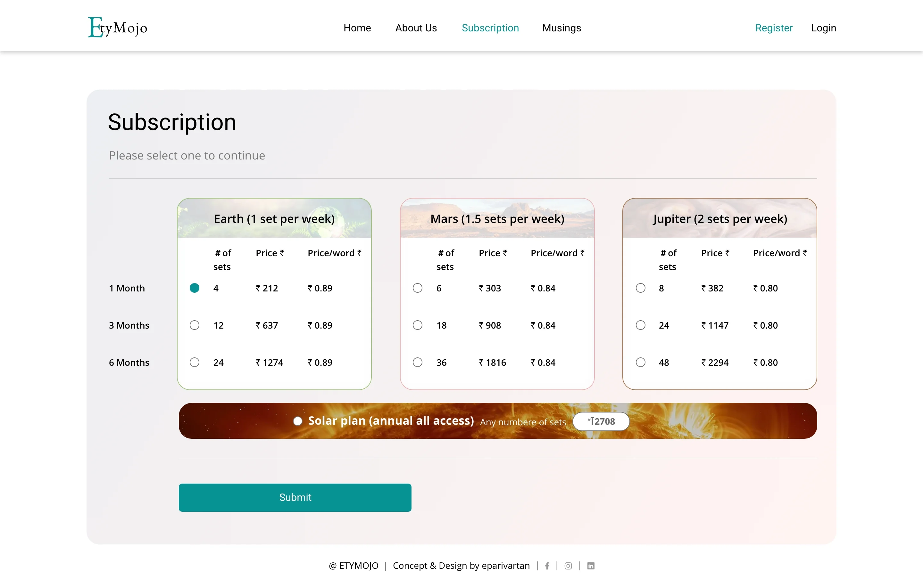Open the LinkedIn icon in the footer

pos(591,566)
